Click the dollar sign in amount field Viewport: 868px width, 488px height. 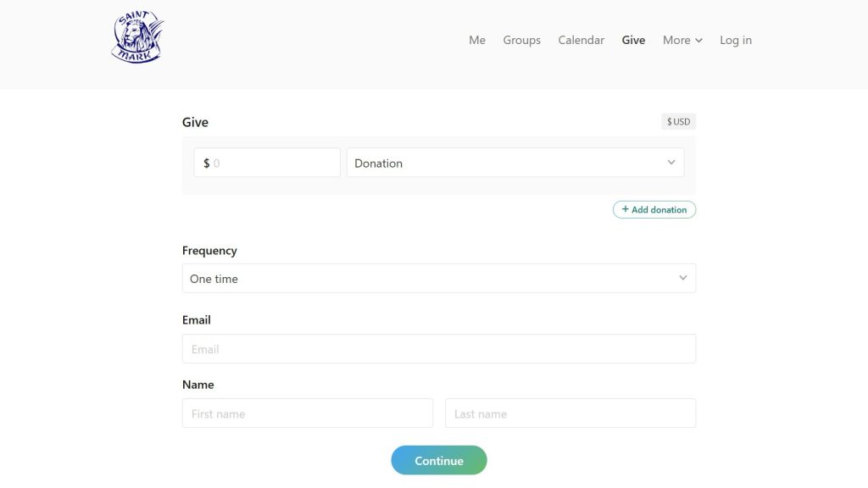207,164
